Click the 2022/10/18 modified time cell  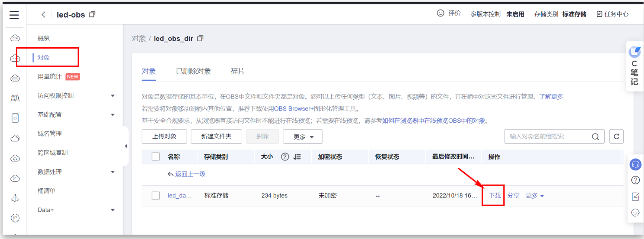click(455, 196)
